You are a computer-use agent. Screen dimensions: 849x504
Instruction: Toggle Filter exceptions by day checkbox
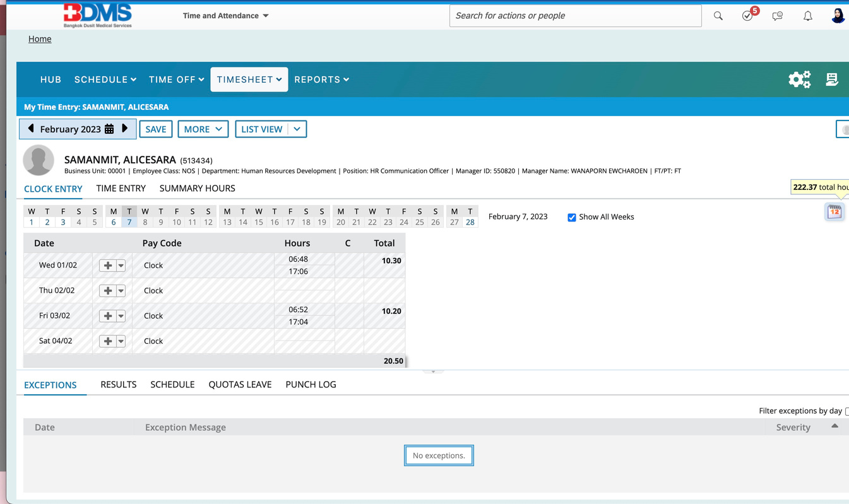[846, 411]
